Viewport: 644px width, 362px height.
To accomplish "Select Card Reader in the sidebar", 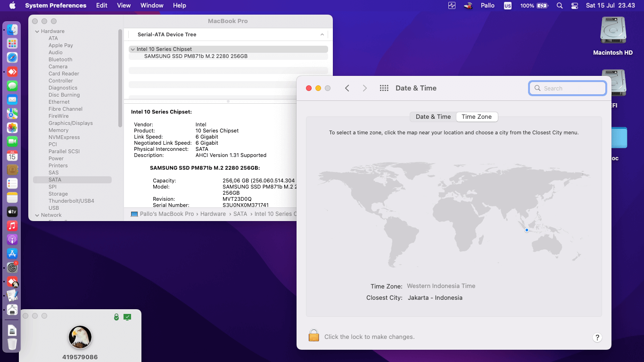I will tap(64, 74).
